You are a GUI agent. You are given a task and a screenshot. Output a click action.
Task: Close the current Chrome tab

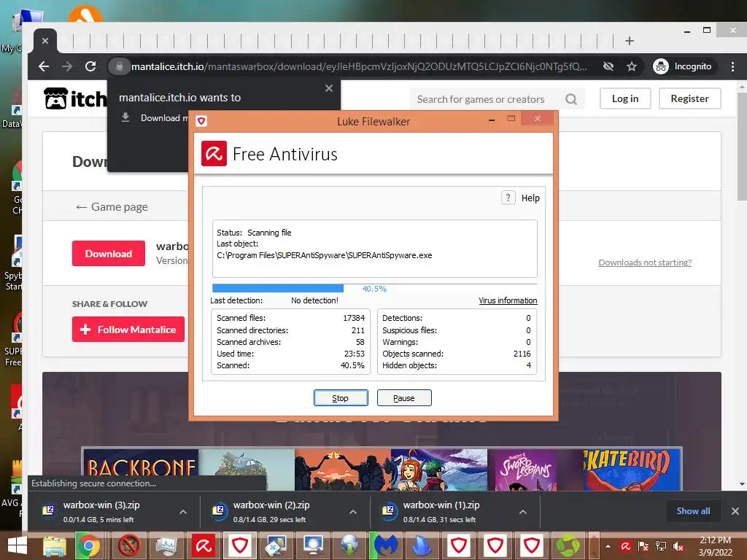coord(45,41)
